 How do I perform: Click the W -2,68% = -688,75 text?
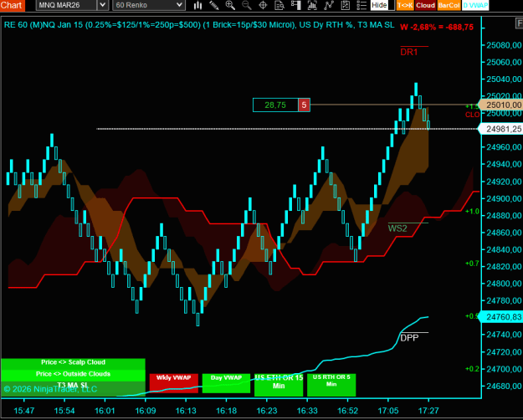click(437, 28)
